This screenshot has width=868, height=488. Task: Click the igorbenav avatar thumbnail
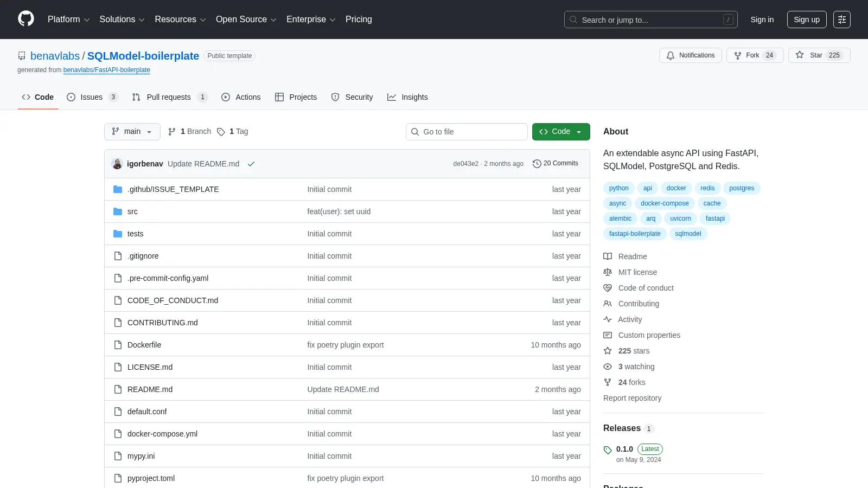pos(117,164)
